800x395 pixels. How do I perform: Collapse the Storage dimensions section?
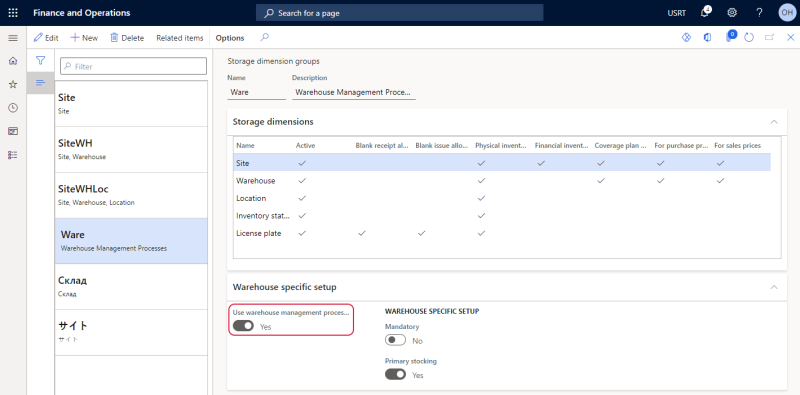tap(774, 122)
